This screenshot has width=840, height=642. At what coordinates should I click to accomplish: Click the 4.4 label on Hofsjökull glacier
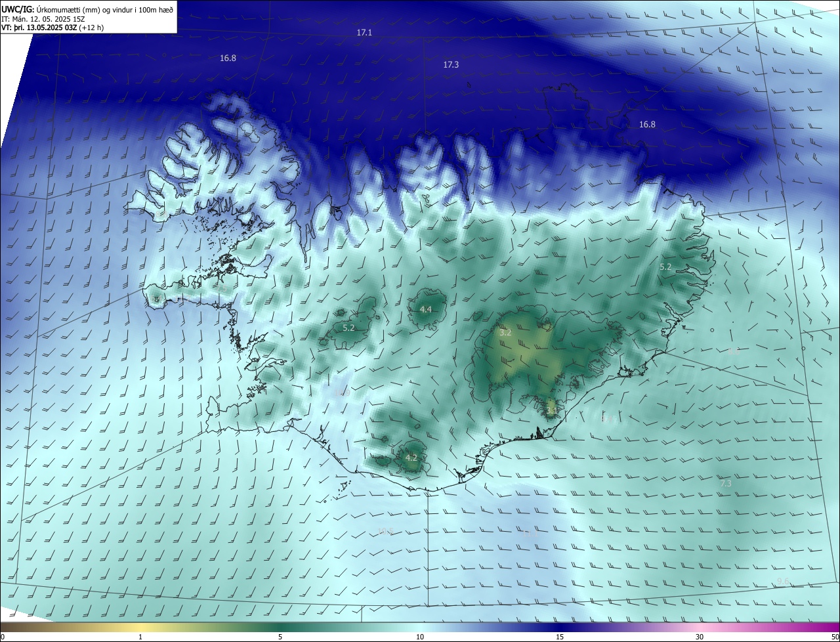[426, 309]
